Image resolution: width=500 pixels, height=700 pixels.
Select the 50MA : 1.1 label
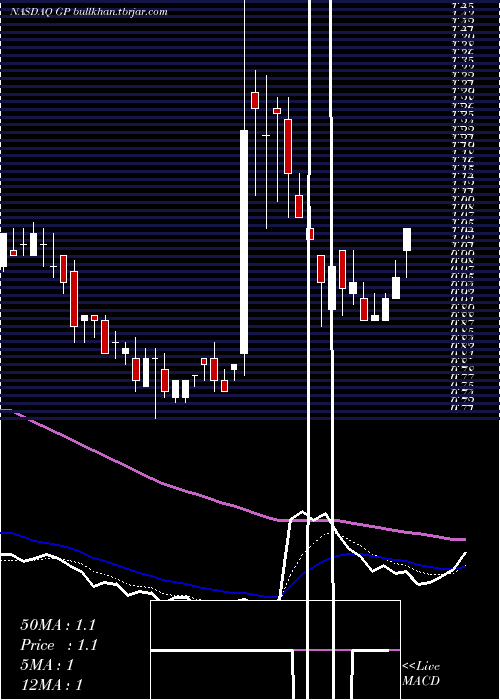coord(58,625)
